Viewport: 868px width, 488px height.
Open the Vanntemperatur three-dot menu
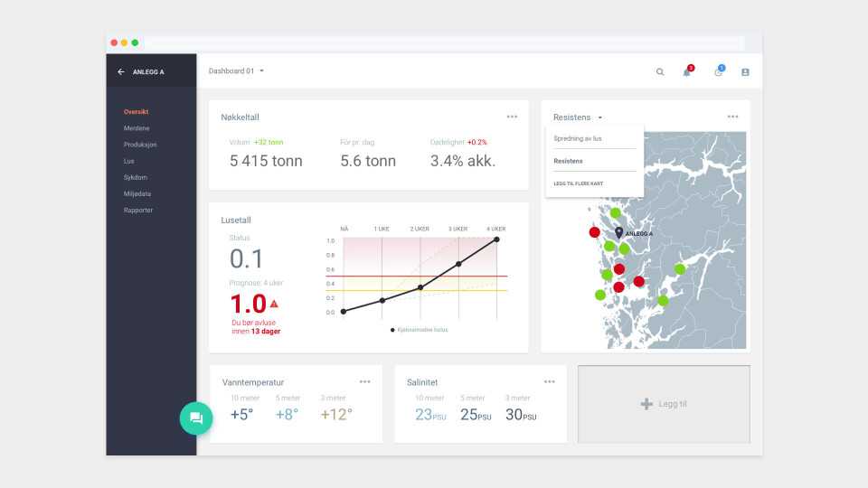(364, 381)
